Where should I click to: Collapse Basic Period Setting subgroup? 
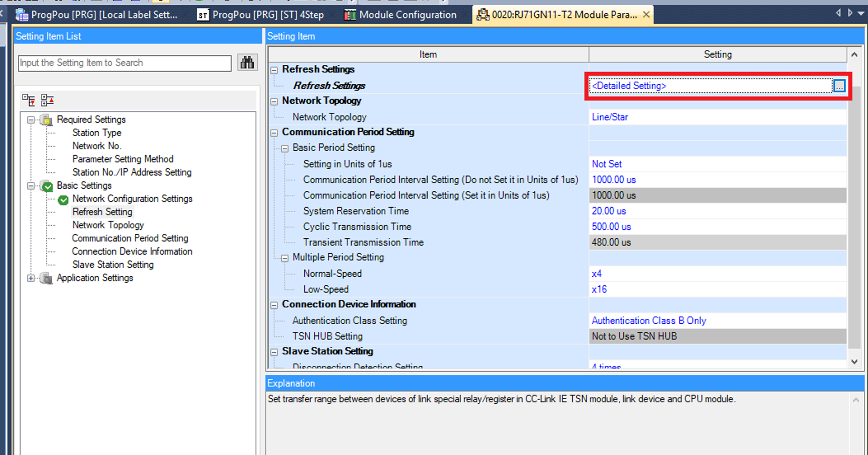285,148
